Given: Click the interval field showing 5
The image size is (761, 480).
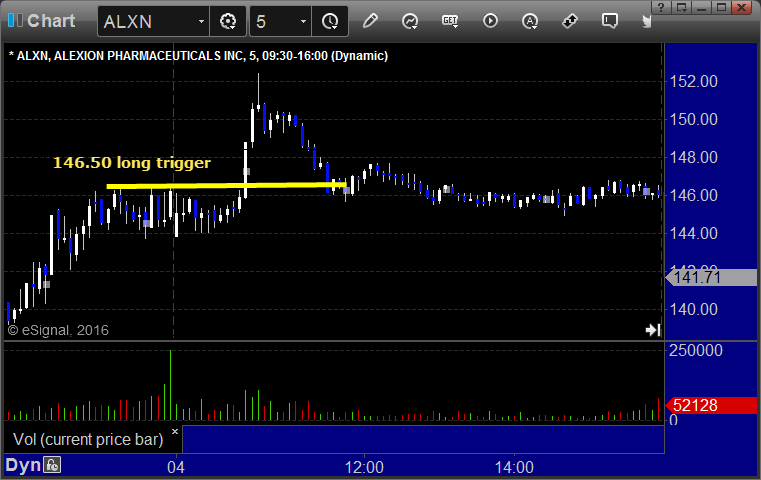Looking at the screenshot, I should tap(274, 22).
